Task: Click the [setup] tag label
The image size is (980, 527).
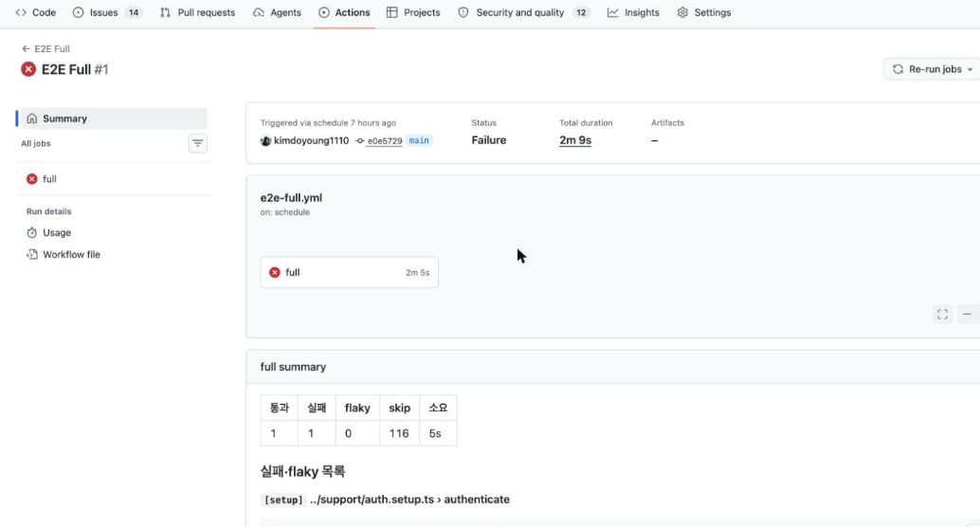Action: (x=283, y=500)
